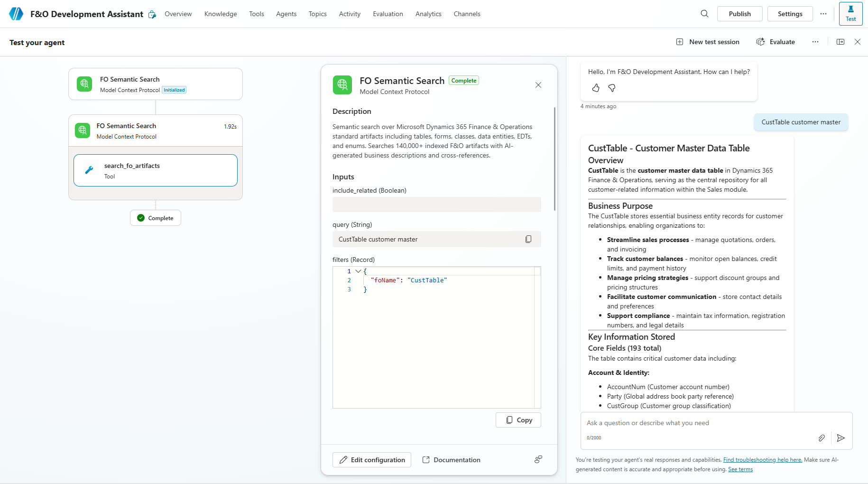Screen dimensions: 868x484
Task: Click the wrench icon on search_fo_artifacts tool
Action: click(89, 170)
